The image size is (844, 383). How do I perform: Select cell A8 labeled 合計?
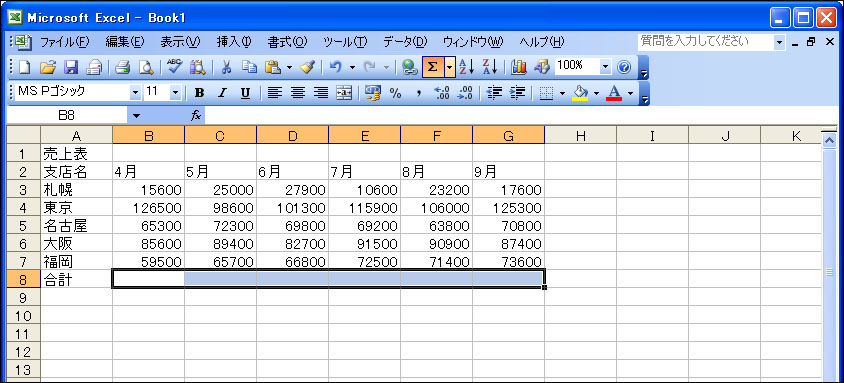click(76, 279)
